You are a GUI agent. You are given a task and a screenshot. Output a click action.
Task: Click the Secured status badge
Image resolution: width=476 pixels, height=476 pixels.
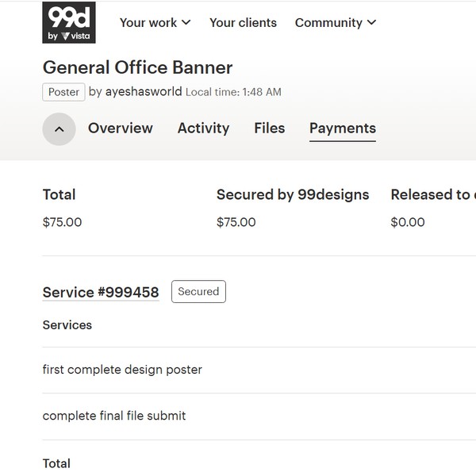(x=198, y=291)
